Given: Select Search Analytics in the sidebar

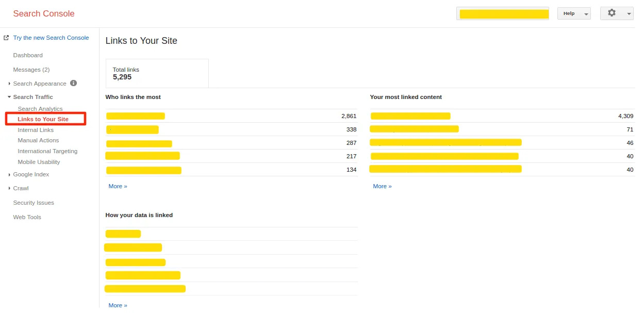Looking at the screenshot, I should coord(40,109).
